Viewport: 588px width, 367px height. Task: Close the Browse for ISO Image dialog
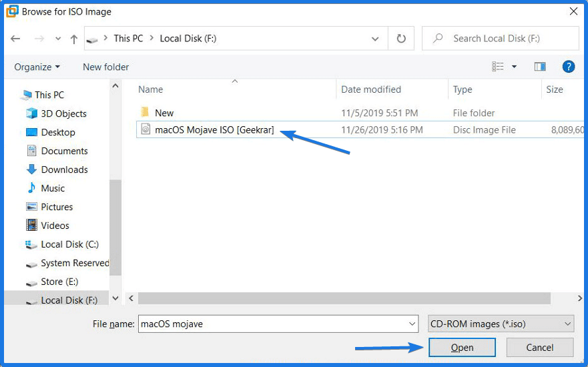573,11
